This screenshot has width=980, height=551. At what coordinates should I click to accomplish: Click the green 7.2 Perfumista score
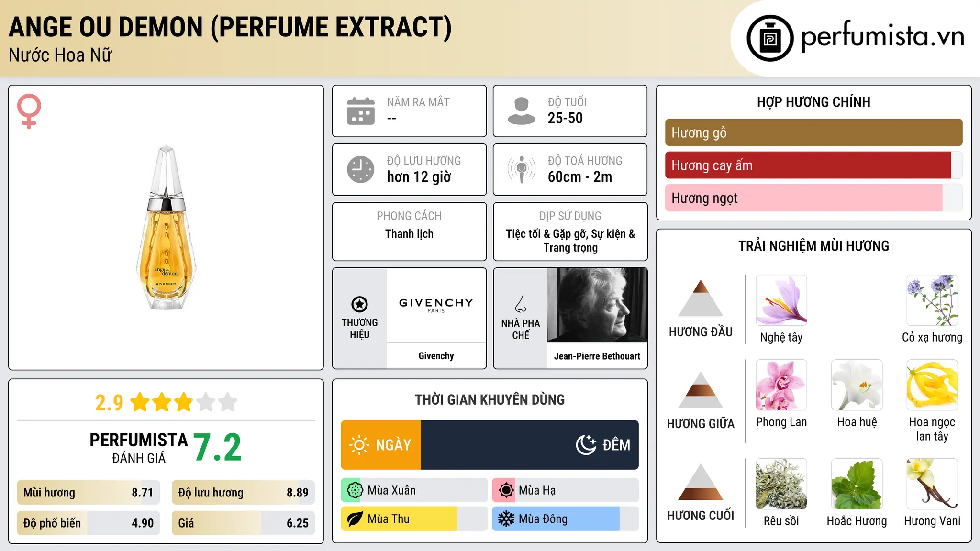pos(218,447)
